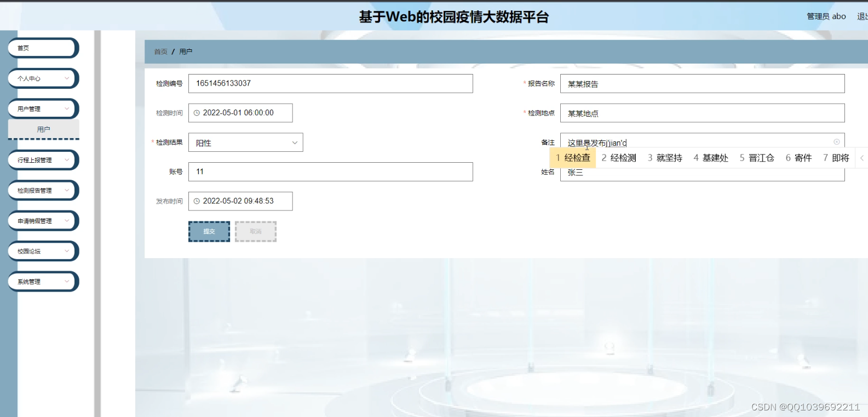Click the clock icon in 检测时间
This screenshot has height=417, width=868.
(197, 113)
